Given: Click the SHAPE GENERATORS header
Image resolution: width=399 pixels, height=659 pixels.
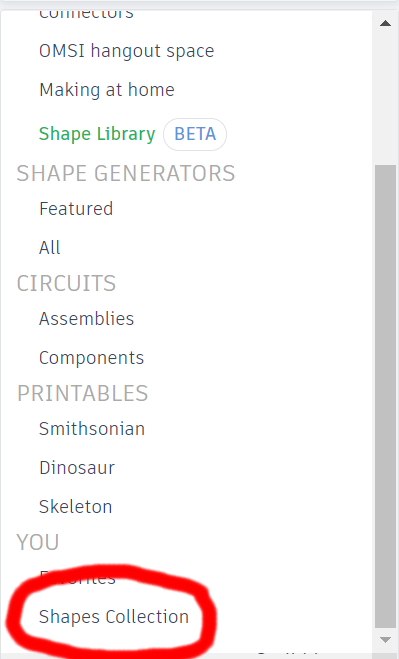Looking at the screenshot, I should pos(126,173).
